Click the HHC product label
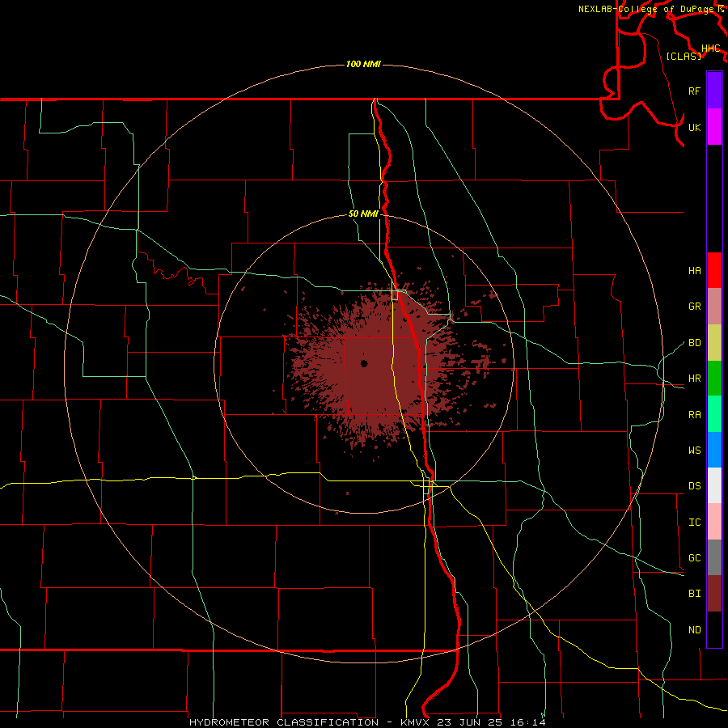This screenshot has height=728, width=728. coord(710,49)
